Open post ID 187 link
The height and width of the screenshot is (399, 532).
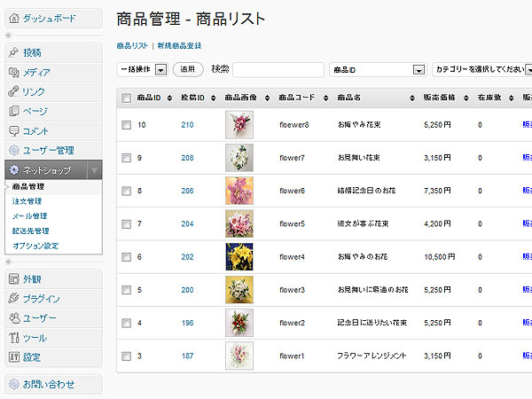coord(187,356)
